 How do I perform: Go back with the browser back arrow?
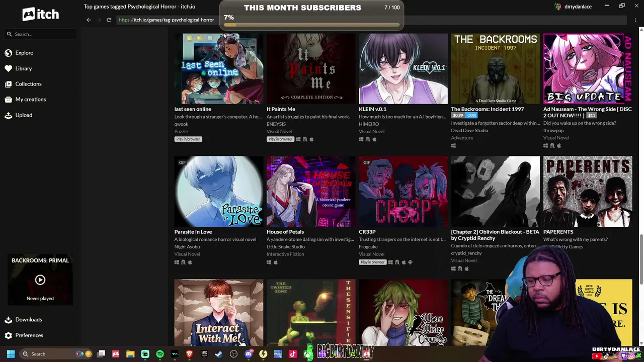[89, 20]
